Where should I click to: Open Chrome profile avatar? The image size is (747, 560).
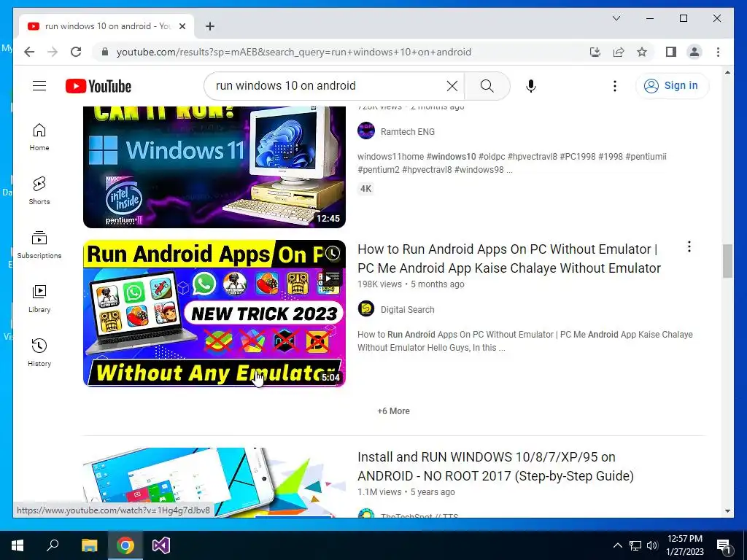point(694,52)
